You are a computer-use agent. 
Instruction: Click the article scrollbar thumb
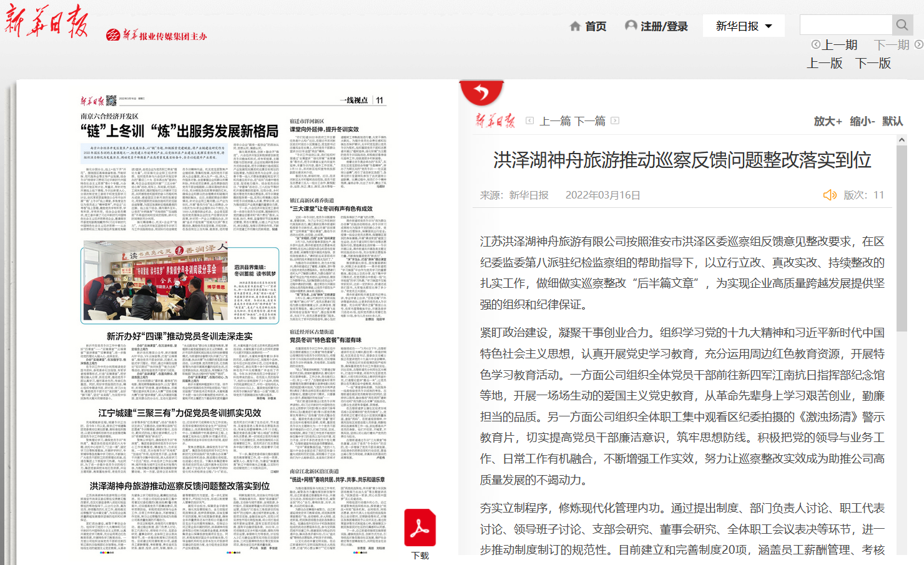pyautogui.click(x=902, y=238)
